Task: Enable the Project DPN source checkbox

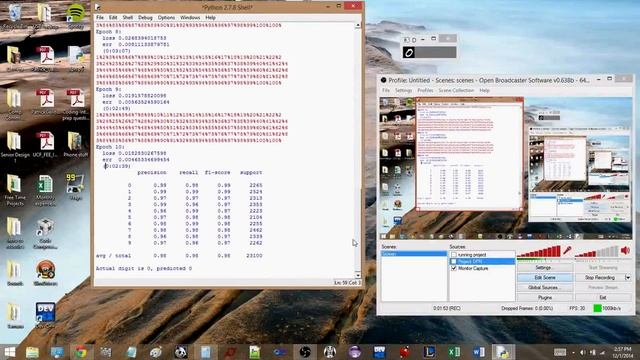Action: tap(453, 262)
